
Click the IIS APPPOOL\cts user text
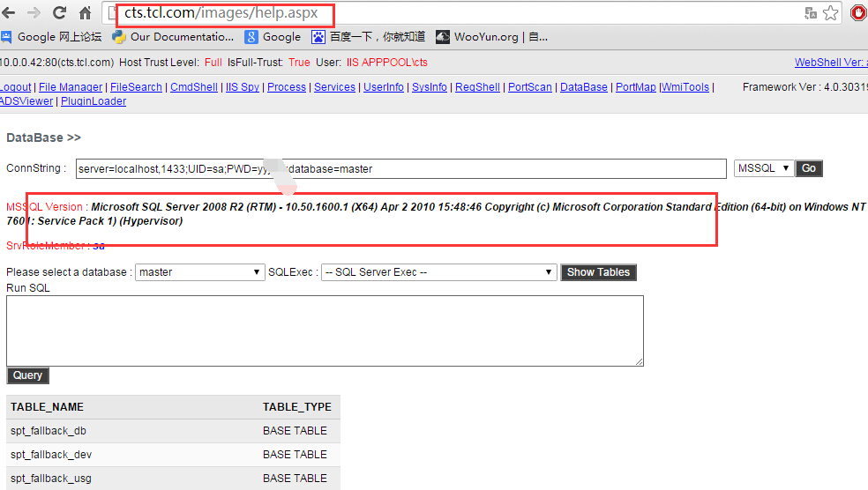[x=387, y=63]
